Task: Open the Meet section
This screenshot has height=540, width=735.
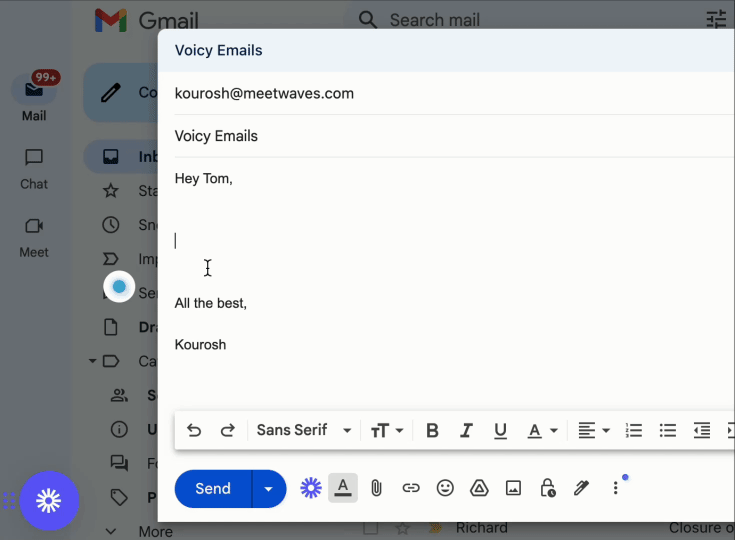Action: [34, 238]
